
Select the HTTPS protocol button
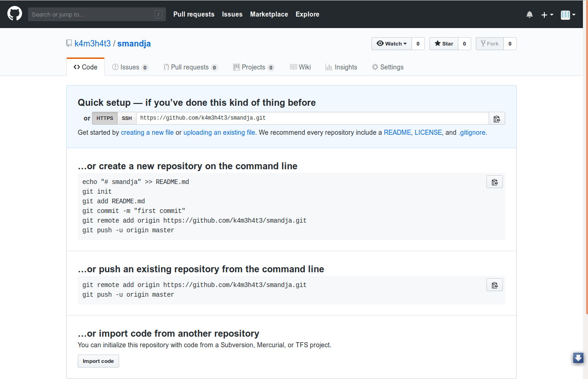pyautogui.click(x=104, y=118)
